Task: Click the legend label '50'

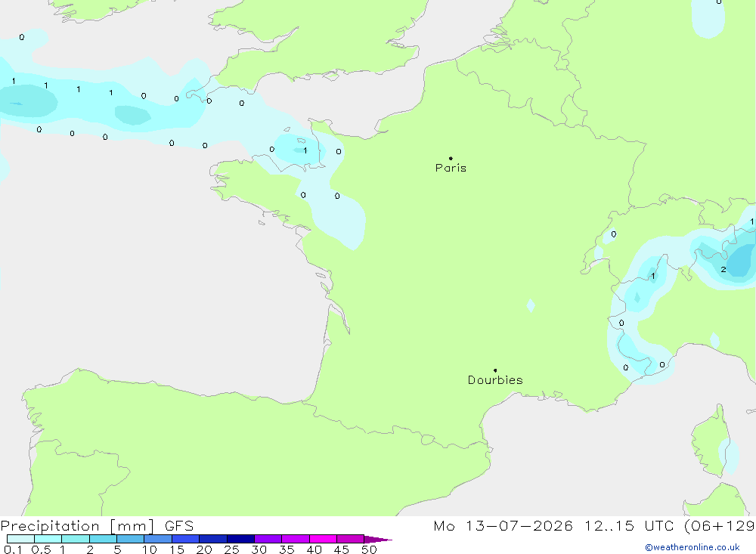Action: pyautogui.click(x=369, y=549)
